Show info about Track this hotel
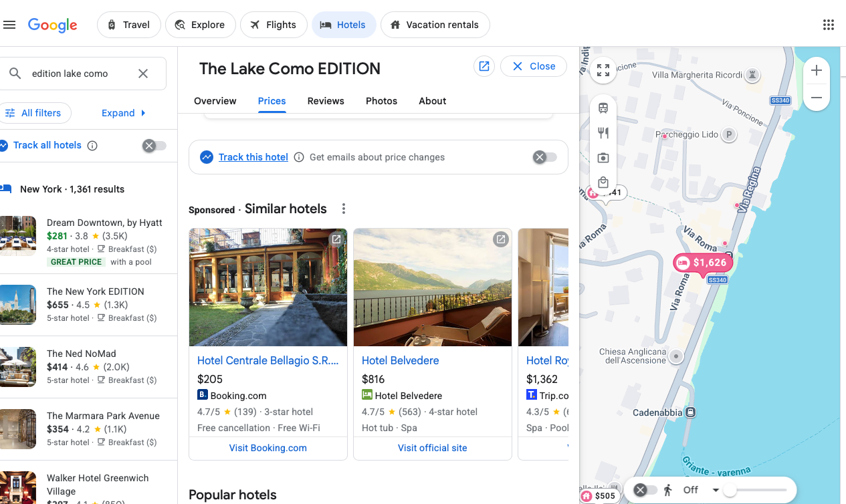 pos(299,157)
